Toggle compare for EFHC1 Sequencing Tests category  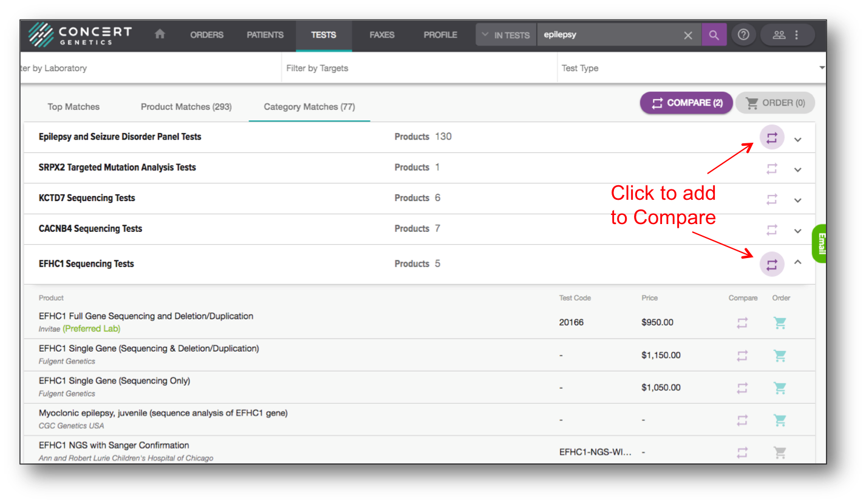[x=772, y=265]
